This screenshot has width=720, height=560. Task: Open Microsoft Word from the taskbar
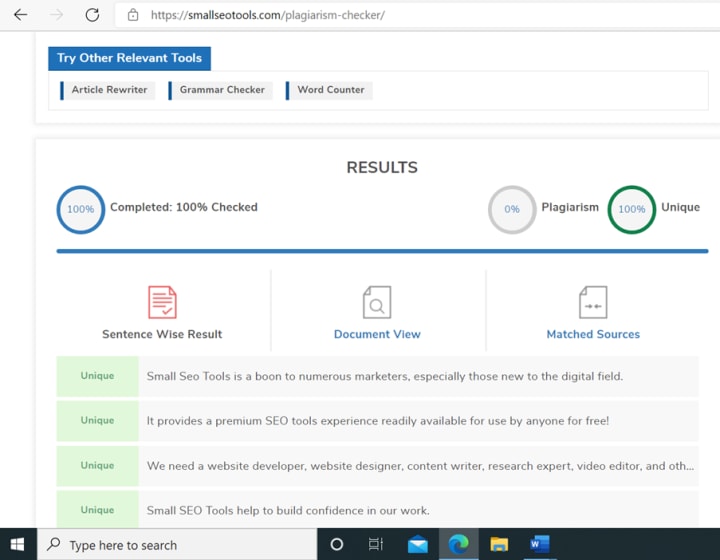coord(540,544)
